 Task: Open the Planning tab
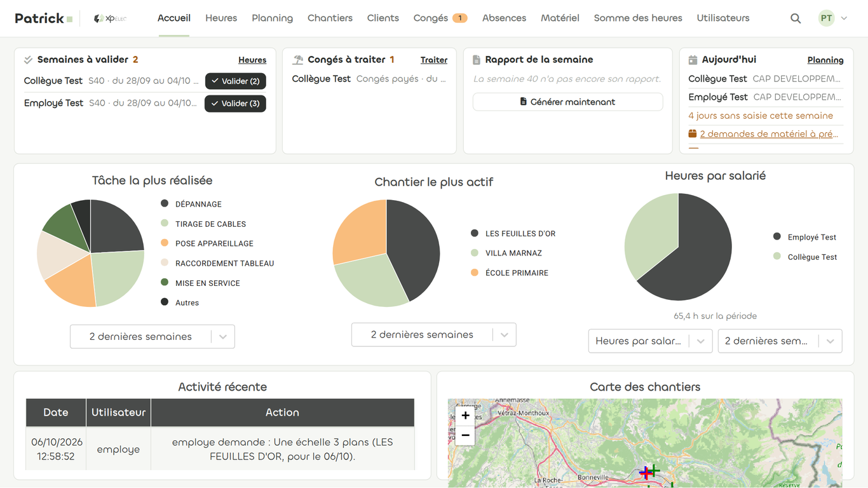click(x=272, y=18)
